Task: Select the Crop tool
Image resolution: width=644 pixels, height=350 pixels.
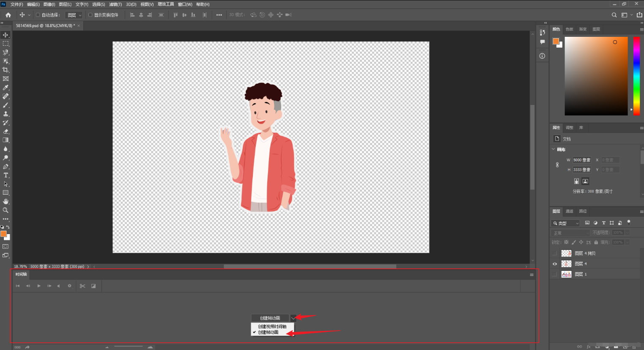Action: (x=5, y=70)
